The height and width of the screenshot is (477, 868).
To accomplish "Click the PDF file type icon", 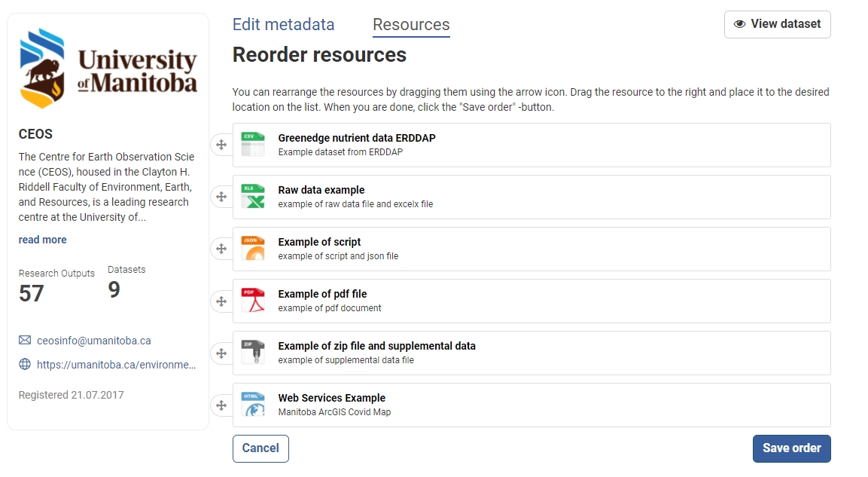I will 253,301.
